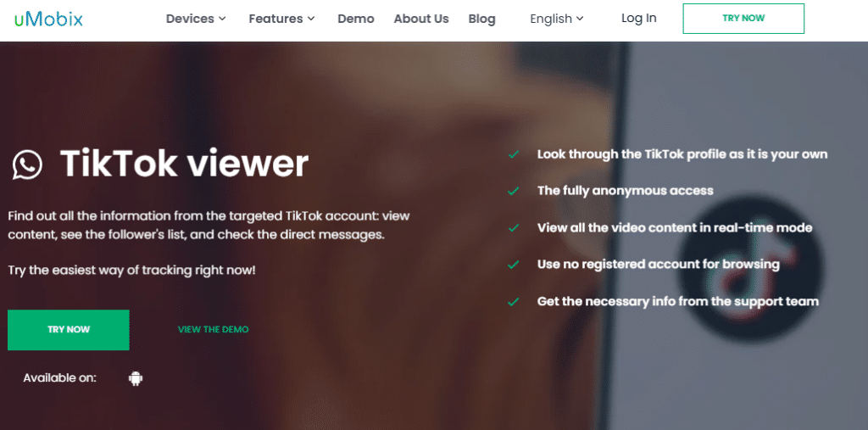Click the WhatsApp icon beside TikTok viewer
The image size is (868, 430).
[27, 165]
